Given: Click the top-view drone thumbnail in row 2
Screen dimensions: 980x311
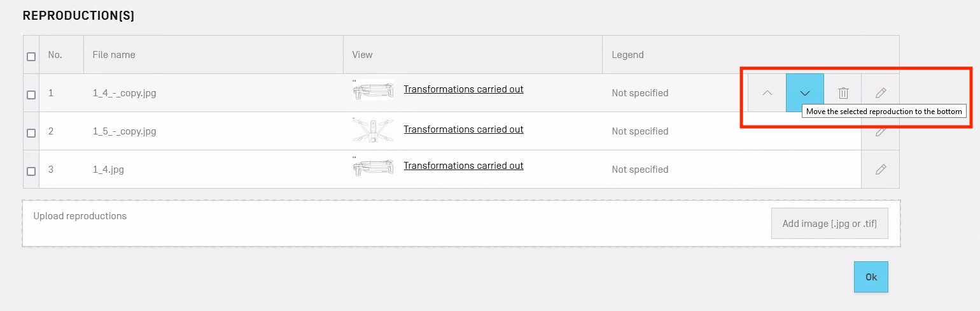Looking at the screenshot, I should click(373, 130).
